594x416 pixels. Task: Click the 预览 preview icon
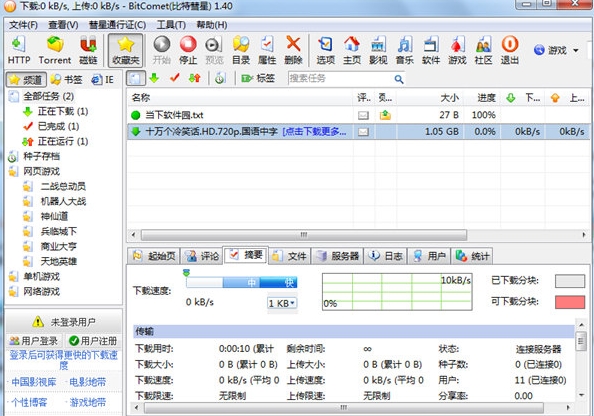tap(214, 50)
